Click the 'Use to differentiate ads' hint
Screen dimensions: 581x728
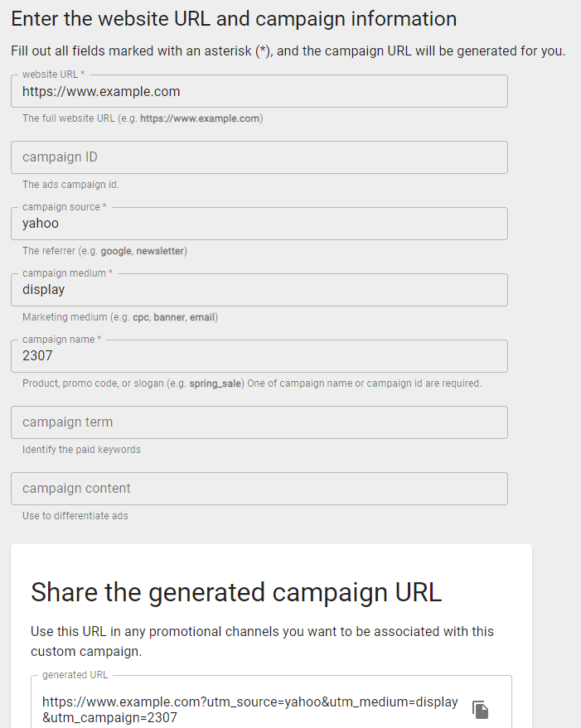pyautogui.click(x=75, y=516)
